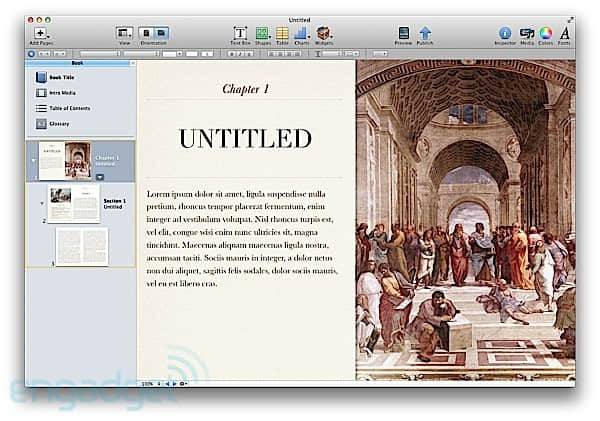
Task: Open the font family dropdown in format bar
Action: click(100, 54)
